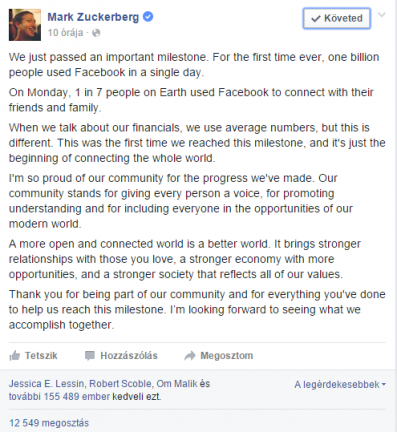Click Mark Zuckerberg's profile picture
The width and height of the screenshot is (397, 432).
point(25,25)
